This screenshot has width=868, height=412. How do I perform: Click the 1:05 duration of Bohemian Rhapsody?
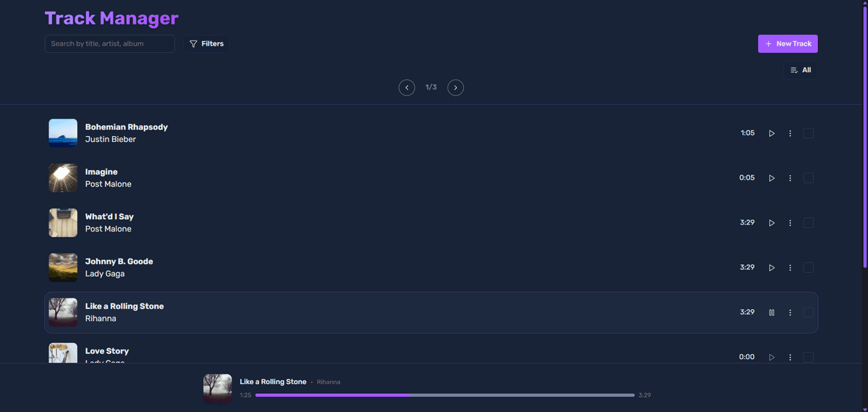[748, 133]
